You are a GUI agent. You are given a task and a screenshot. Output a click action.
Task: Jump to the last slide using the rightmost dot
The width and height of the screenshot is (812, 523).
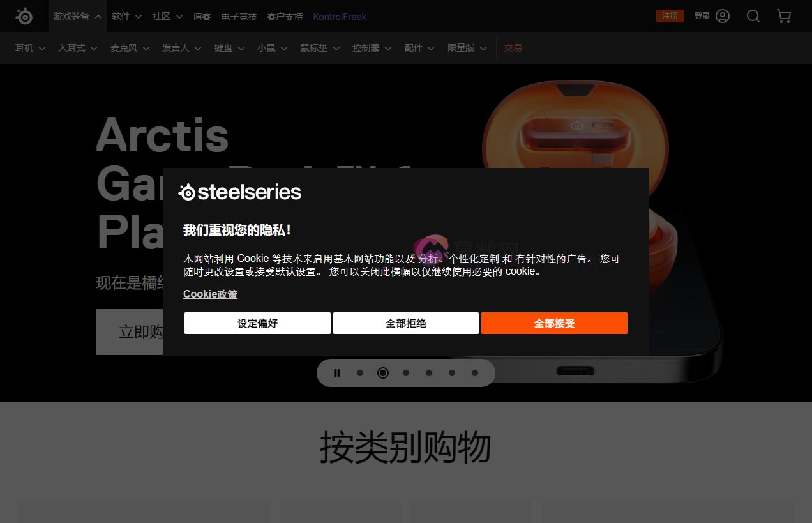point(475,373)
